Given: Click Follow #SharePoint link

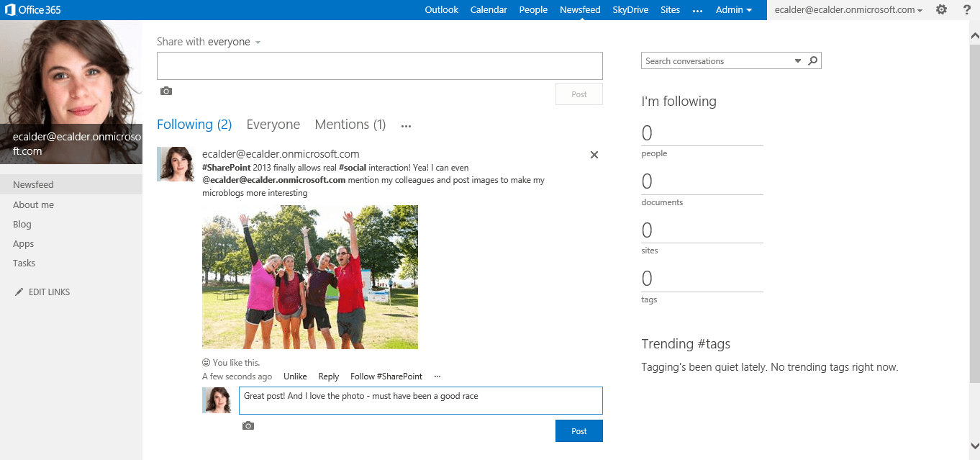Looking at the screenshot, I should point(386,376).
